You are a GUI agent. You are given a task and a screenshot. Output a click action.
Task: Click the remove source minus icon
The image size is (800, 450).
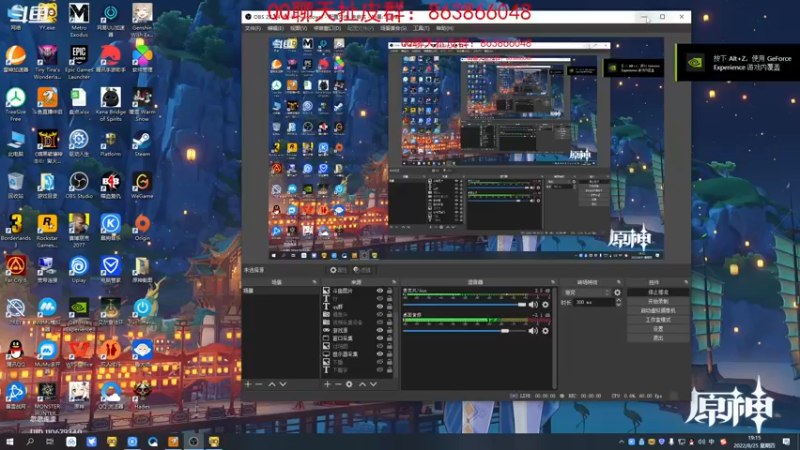click(x=338, y=384)
